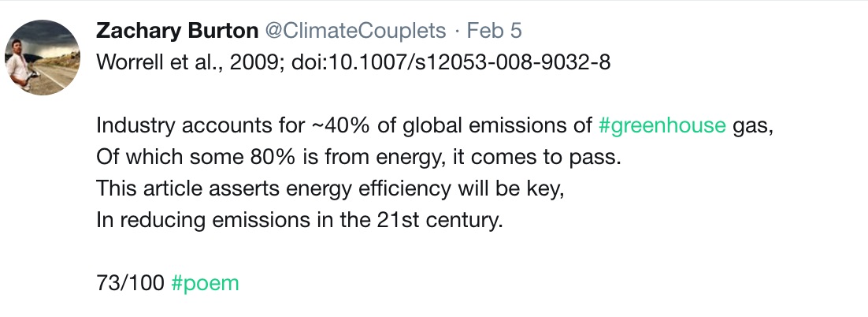Open Zachary Burton's profile picture
Viewport: 868px width, 317px height.
click(x=43, y=58)
